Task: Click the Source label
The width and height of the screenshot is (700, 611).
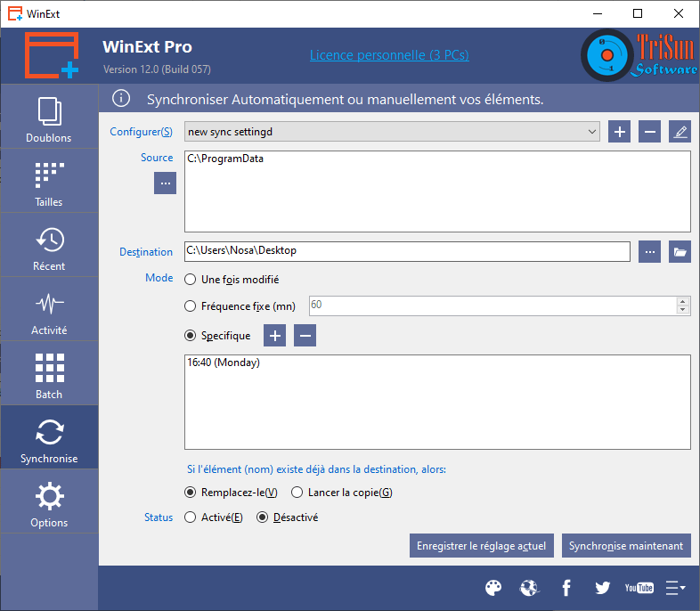Action: [157, 158]
